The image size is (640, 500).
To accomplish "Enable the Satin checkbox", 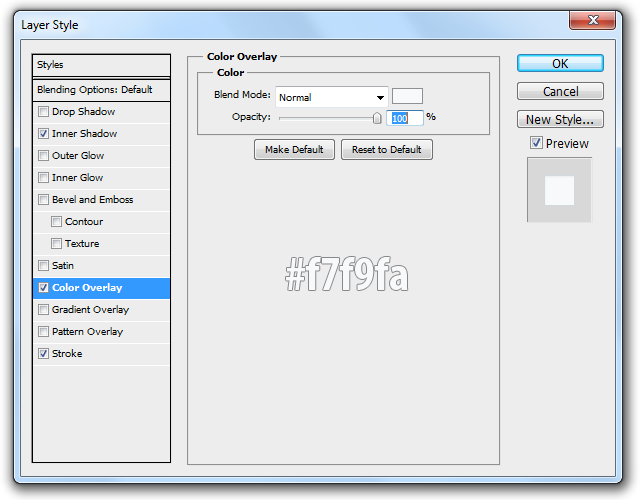I will (x=43, y=266).
